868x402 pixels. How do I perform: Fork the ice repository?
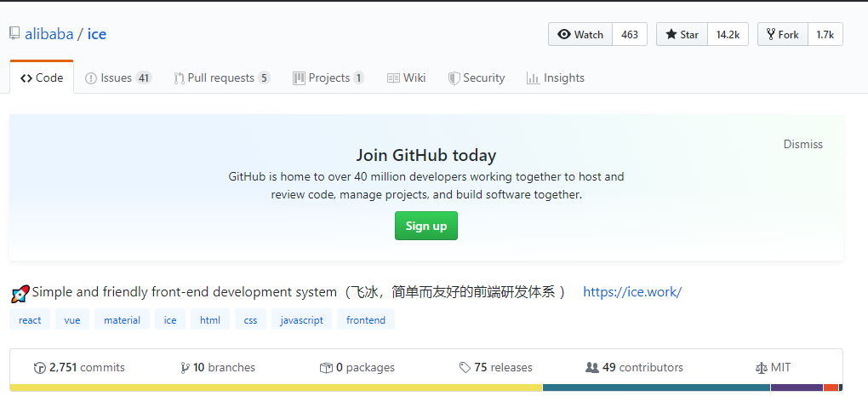[783, 34]
